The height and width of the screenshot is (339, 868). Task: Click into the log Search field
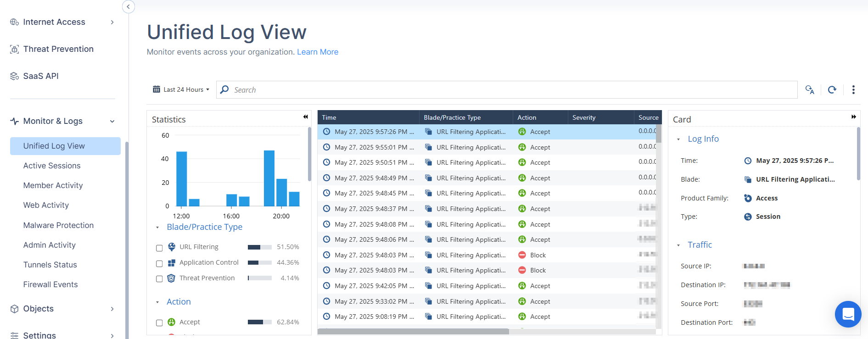point(507,90)
